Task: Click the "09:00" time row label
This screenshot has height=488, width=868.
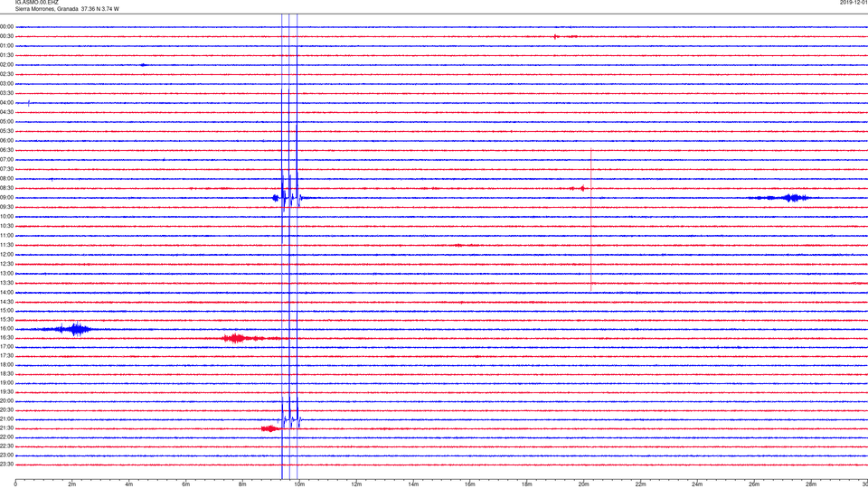Action: [6, 198]
